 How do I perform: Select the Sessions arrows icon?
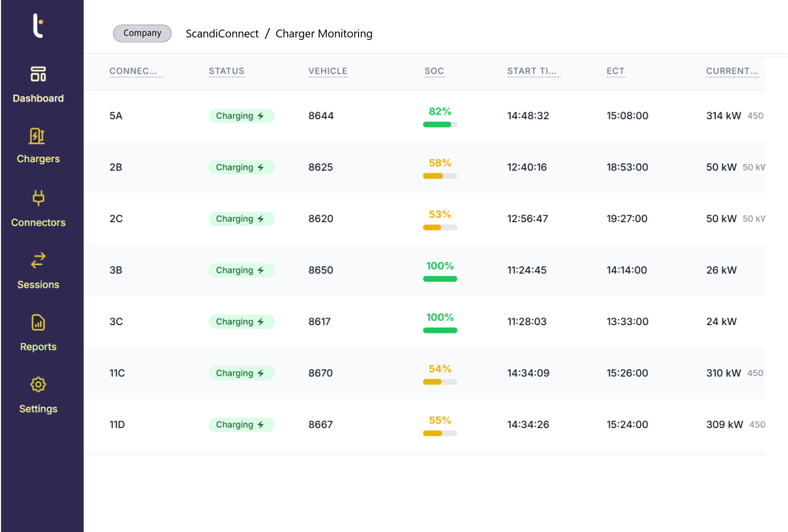pyautogui.click(x=38, y=260)
